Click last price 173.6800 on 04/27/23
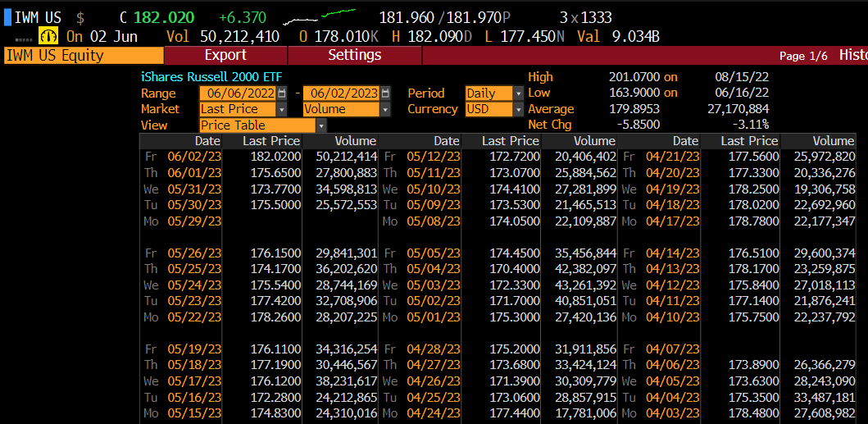The image size is (868, 424). [x=515, y=365]
